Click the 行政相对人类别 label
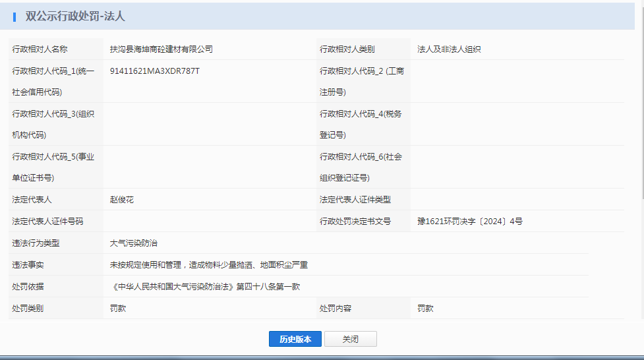This screenshot has width=644, height=360. pyautogui.click(x=347, y=49)
